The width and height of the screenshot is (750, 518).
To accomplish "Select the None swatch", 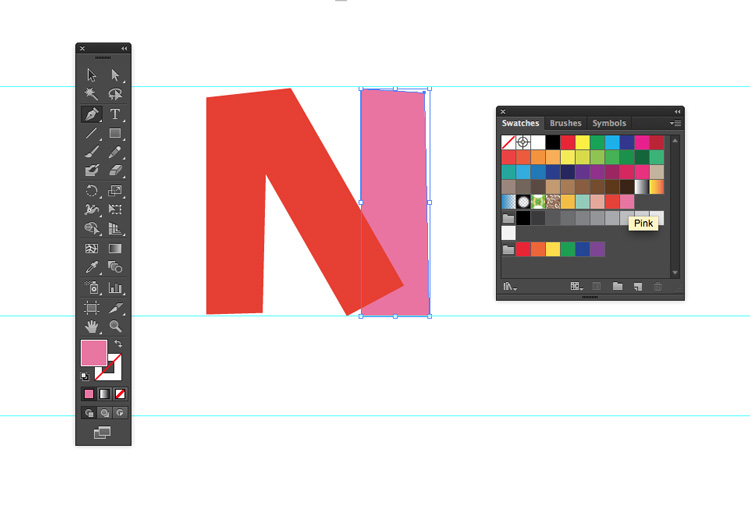I will point(508,142).
